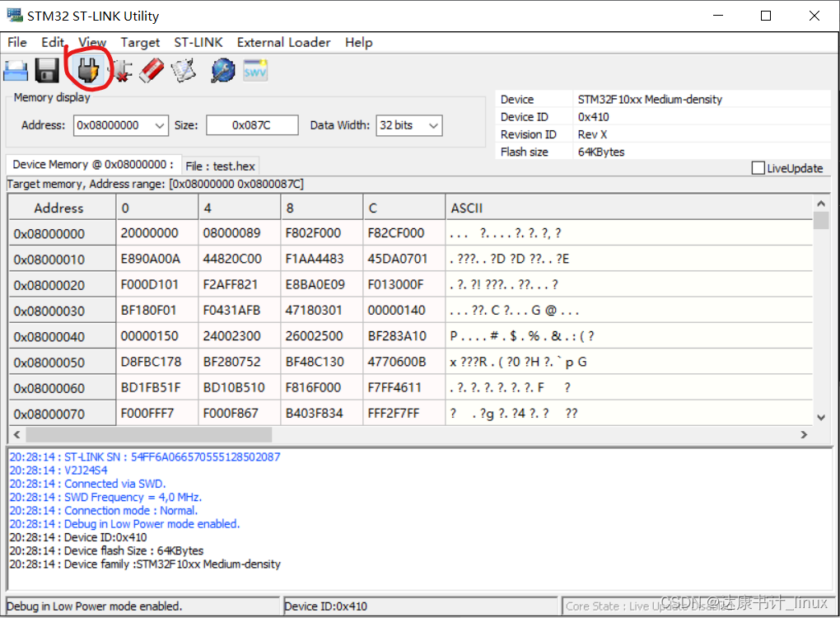The image size is (840, 618).
Task: Open the Help menu
Action: 358,42
